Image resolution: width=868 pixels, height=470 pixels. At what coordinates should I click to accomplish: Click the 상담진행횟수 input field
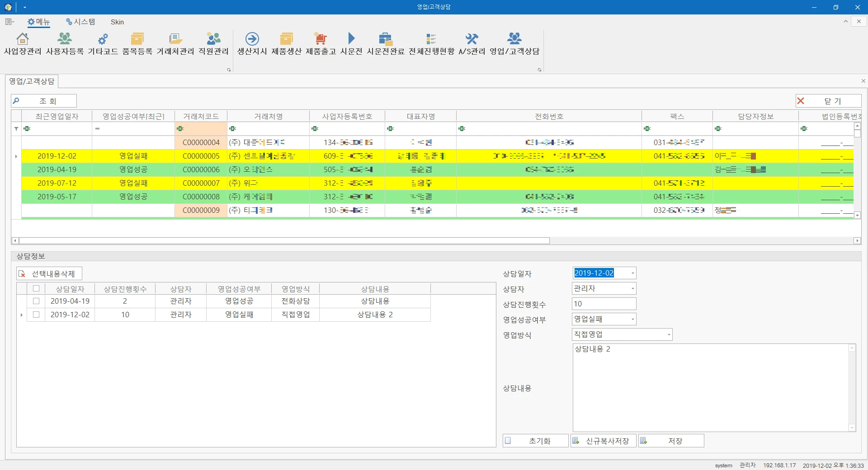(604, 304)
